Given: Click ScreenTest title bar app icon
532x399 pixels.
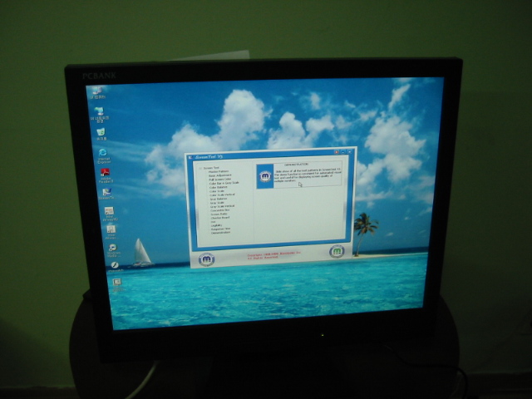Looking at the screenshot, I should click(190, 157).
